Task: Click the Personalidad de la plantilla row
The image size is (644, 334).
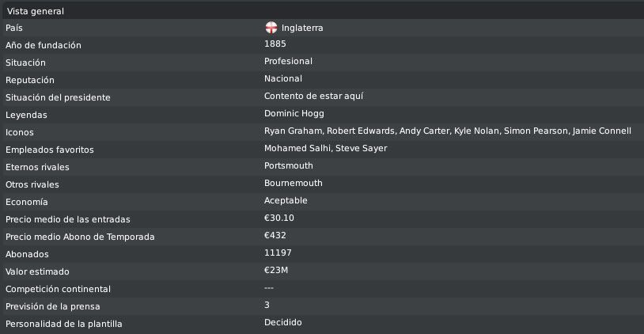Action: (322, 324)
